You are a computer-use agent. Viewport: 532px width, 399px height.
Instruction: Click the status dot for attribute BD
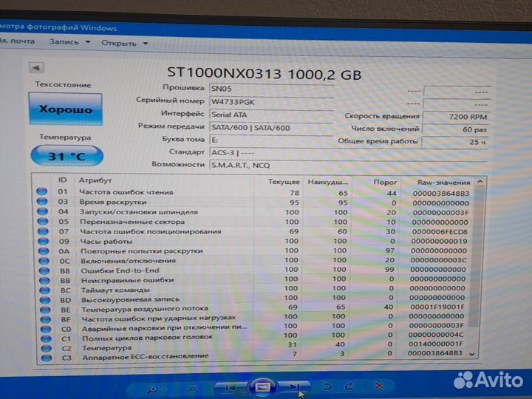(x=46, y=300)
